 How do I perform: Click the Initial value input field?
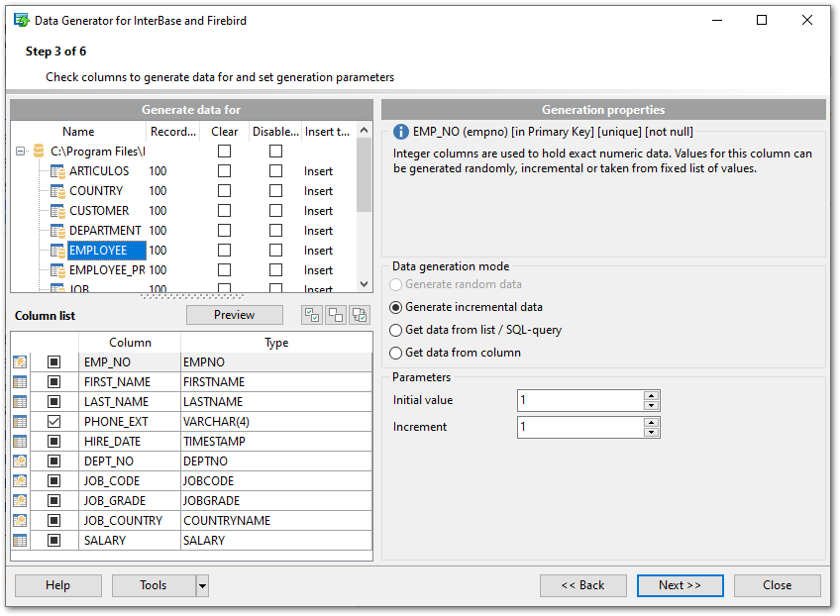pos(580,401)
